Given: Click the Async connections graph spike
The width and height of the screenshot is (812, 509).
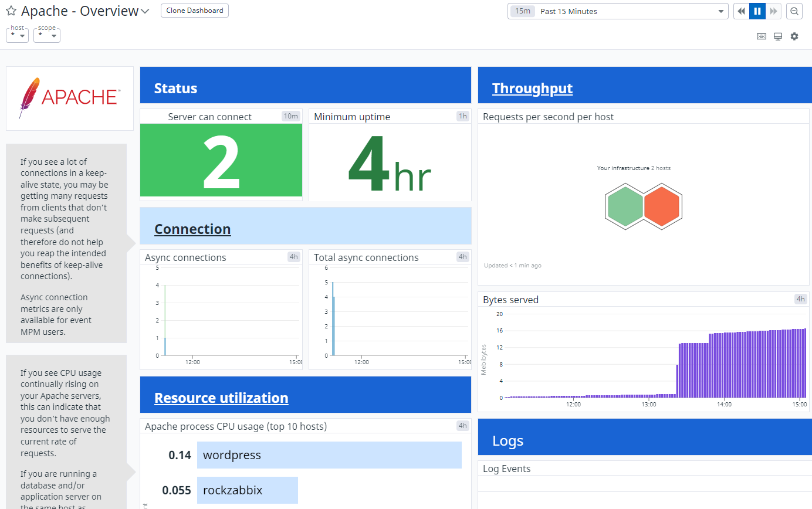Looking at the screenshot, I should pyautogui.click(x=165, y=320).
